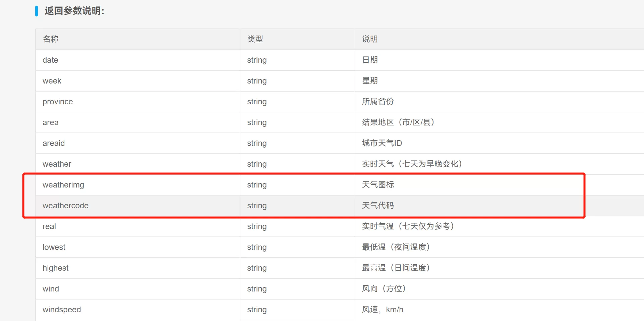The width and height of the screenshot is (644, 321).
Task: Click the "windspeed" parameter name
Action: click(x=62, y=310)
